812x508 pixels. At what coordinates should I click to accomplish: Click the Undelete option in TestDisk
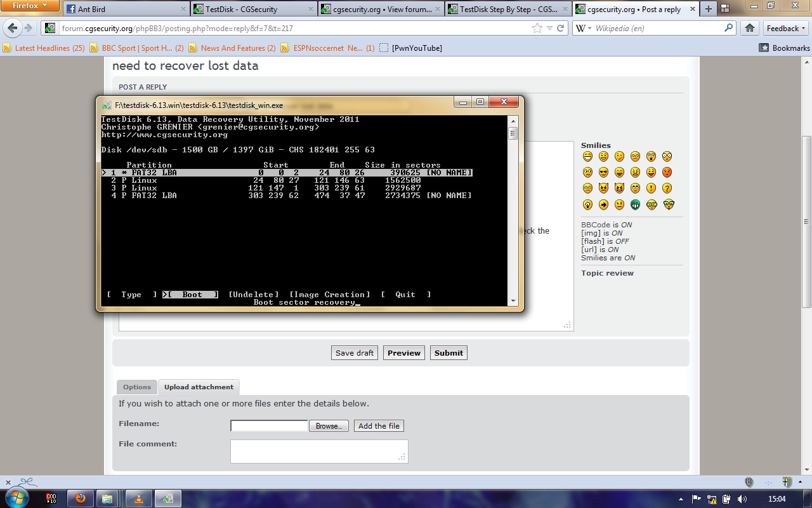click(254, 295)
